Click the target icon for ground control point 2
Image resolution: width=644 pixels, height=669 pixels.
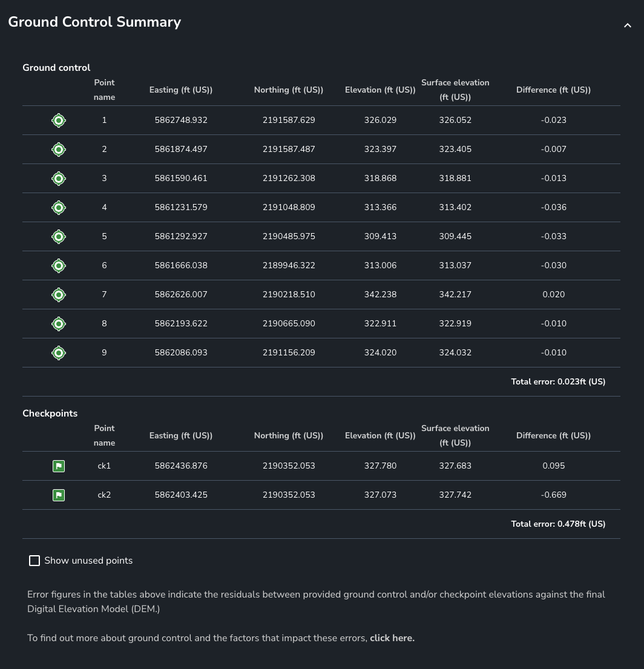point(59,150)
